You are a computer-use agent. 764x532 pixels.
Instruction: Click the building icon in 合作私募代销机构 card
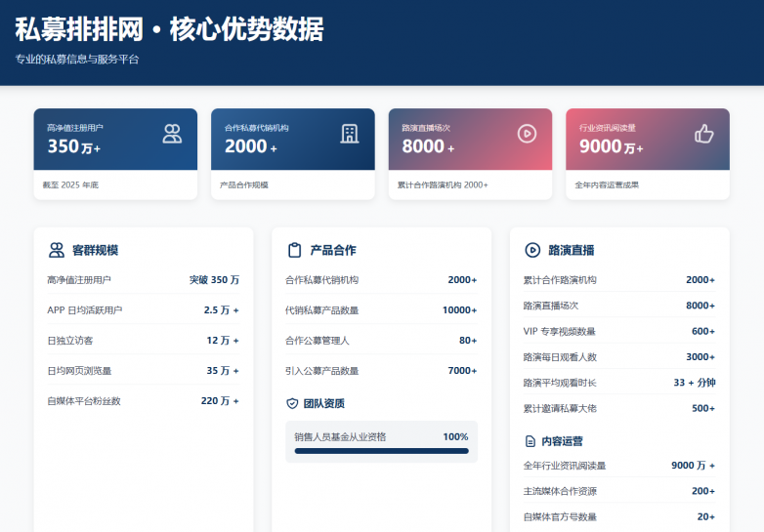(349, 135)
